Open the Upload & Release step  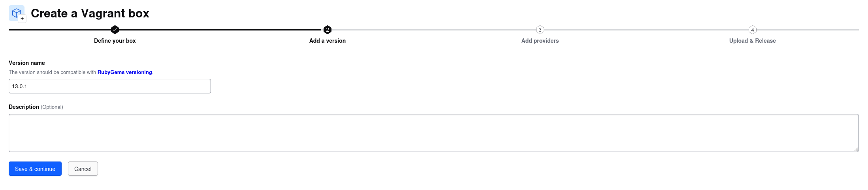click(x=753, y=41)
